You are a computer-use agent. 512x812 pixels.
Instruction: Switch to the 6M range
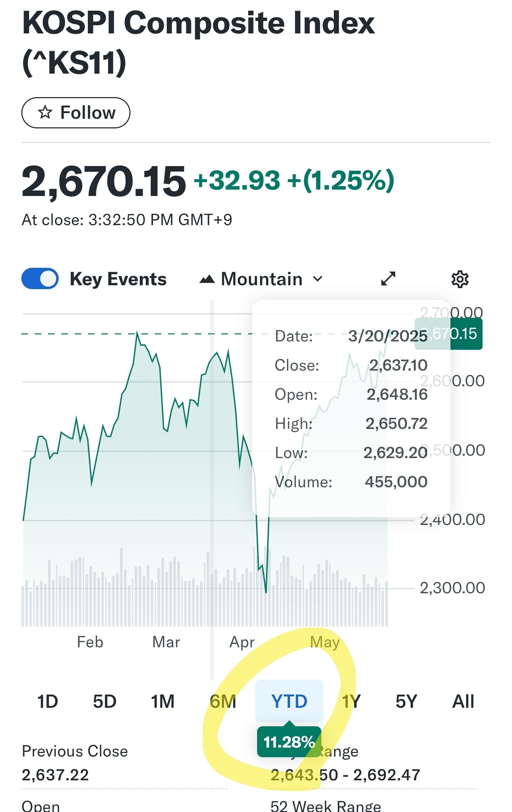(223, 701)
